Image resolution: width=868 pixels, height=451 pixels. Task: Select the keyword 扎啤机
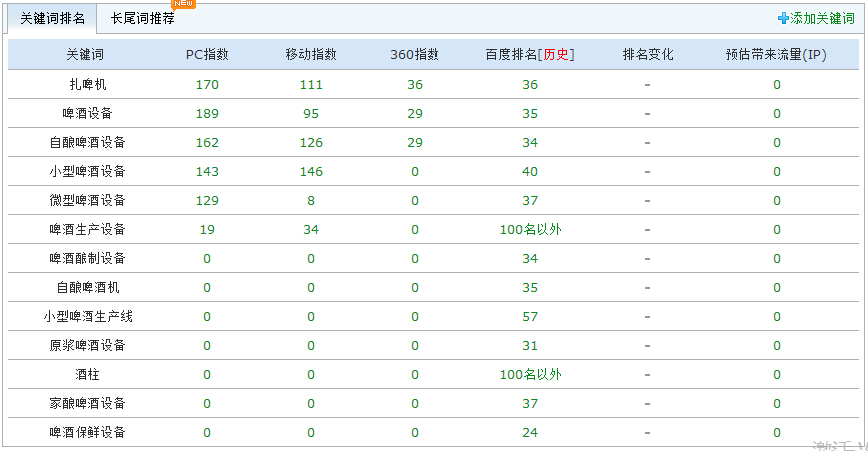[88, 84]
